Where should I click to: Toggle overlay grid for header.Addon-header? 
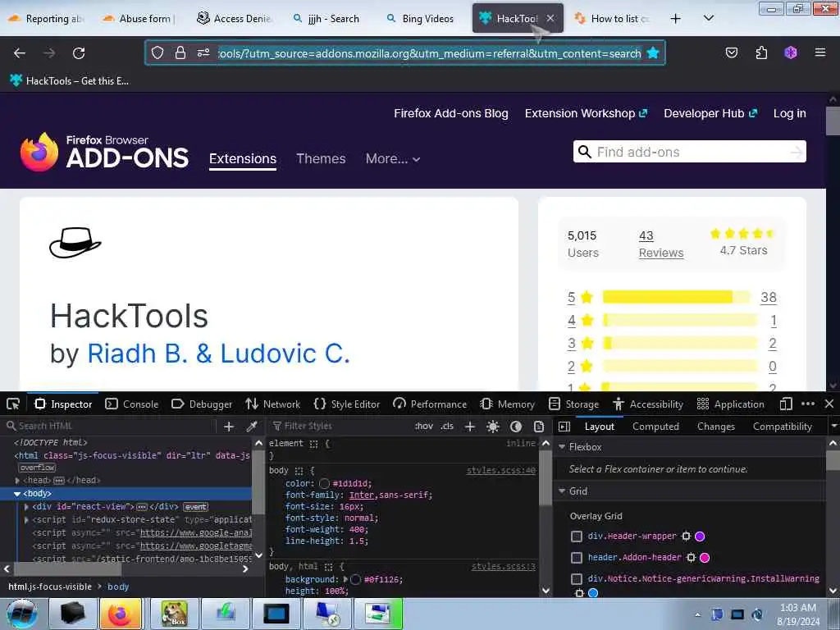pyautogui.click(x=577, y=558)
